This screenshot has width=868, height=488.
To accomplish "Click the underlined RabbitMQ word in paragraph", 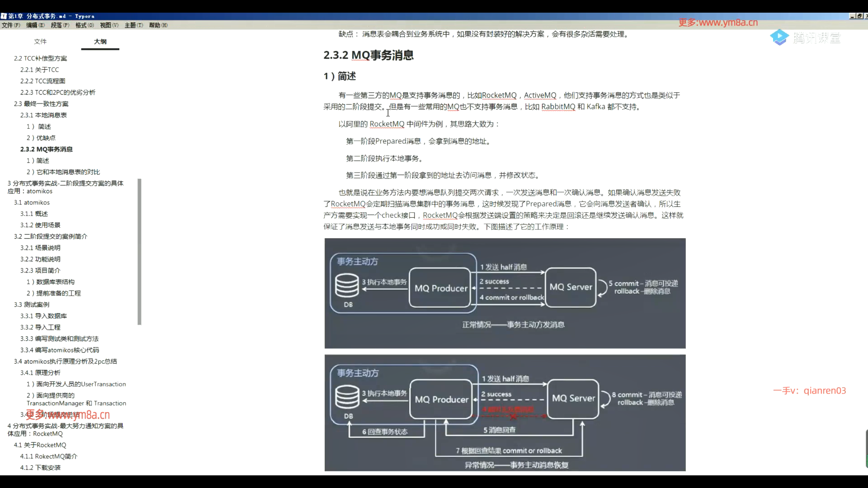I will (x=558, y=107).
